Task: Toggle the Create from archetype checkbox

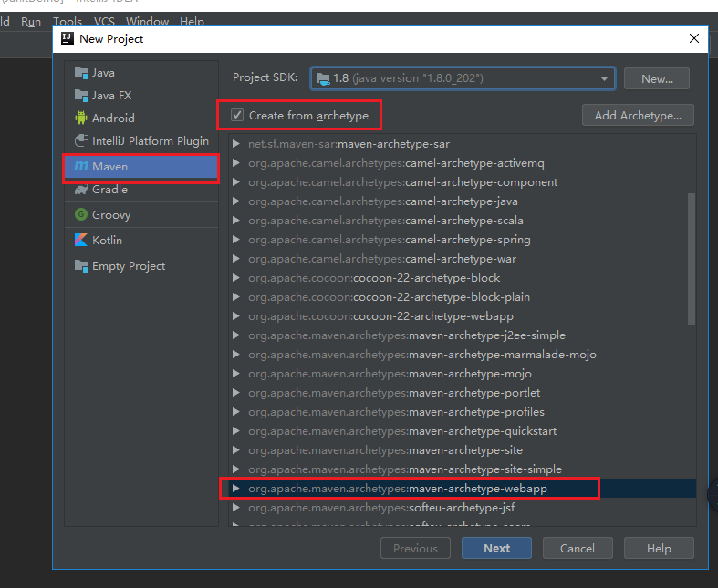Action: pos(236,115)
